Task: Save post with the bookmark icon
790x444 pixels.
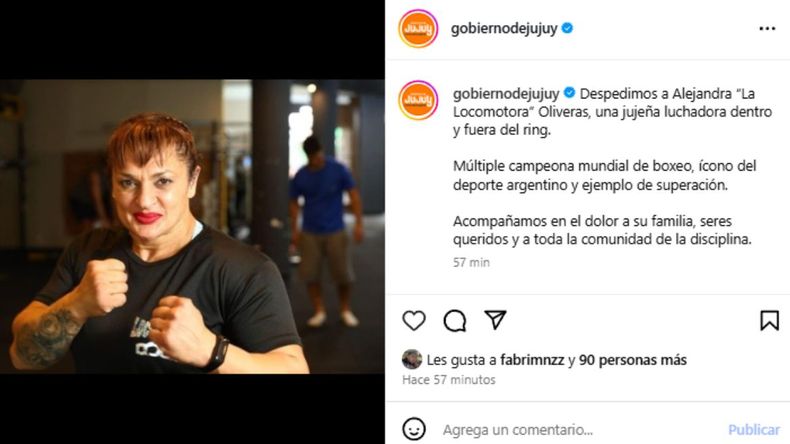Action: click(x=769, y=321)
